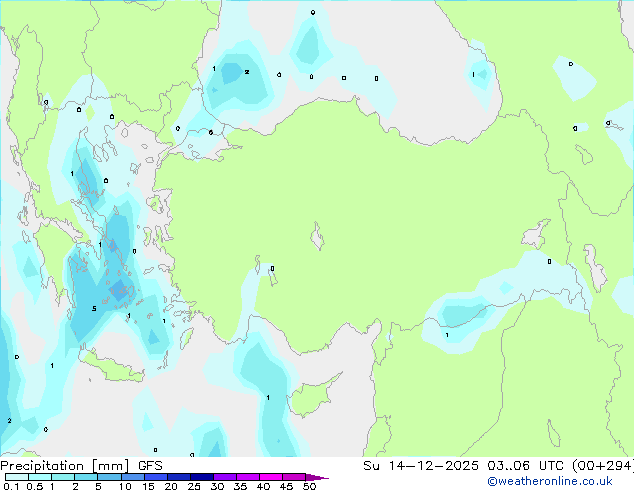This screenshot has height=490, width=634.
Task: Select the 45–50 mm legend swatch
Action: pyautogui.click(x=294, y=477)
